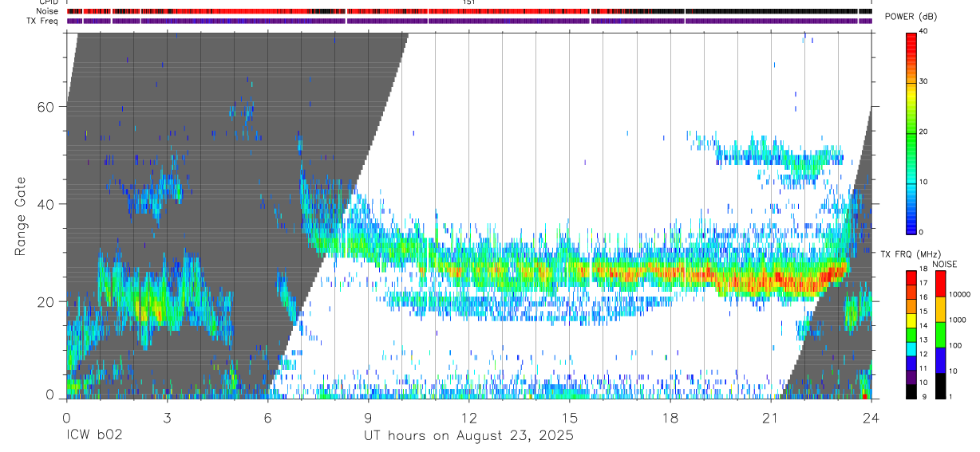Click the 3 tick on the hours axis
This screenshot has width=980, height=452.
coord(167,417)
